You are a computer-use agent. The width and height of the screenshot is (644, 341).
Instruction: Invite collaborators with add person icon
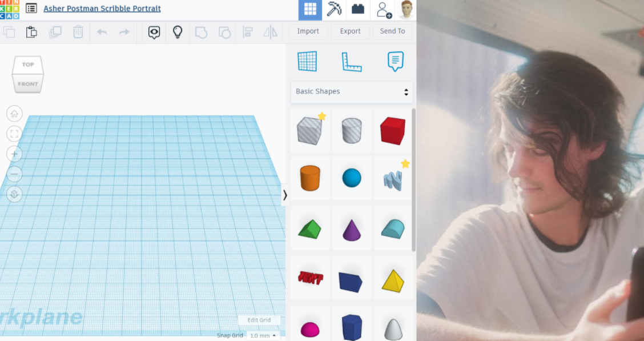pos(384,10)
